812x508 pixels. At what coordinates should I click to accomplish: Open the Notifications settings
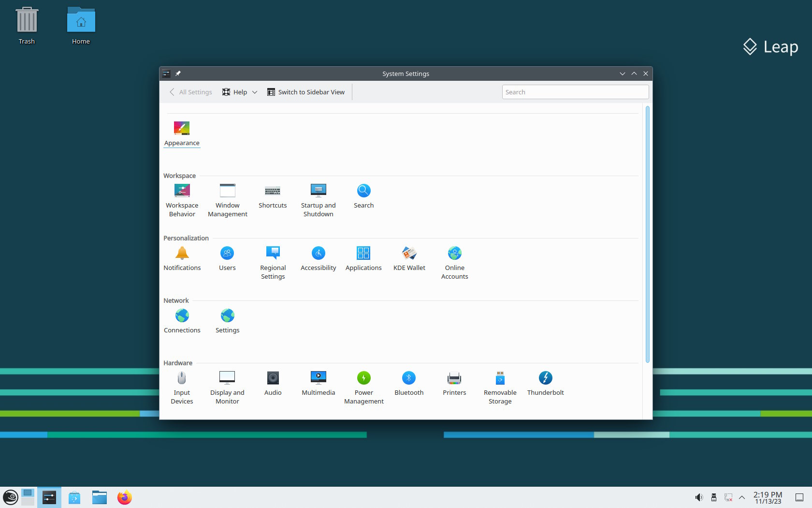tap(182, 259)
